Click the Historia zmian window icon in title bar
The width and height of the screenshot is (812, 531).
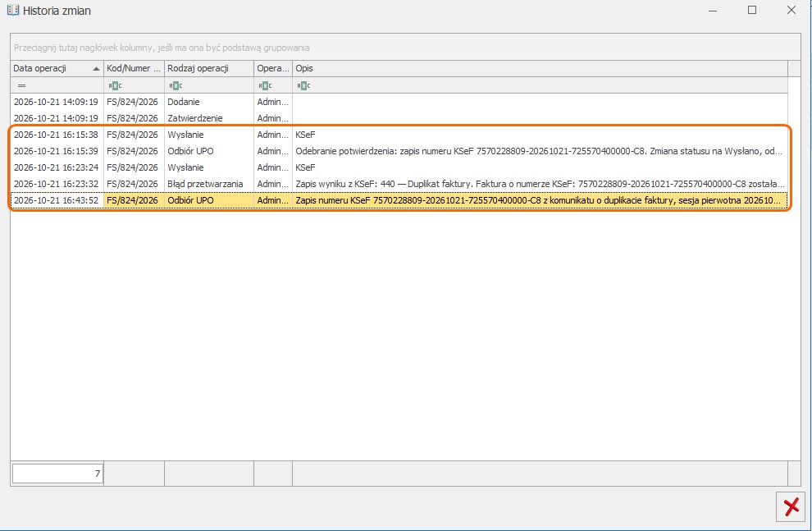pyautogui.click(x=13, y=11)
